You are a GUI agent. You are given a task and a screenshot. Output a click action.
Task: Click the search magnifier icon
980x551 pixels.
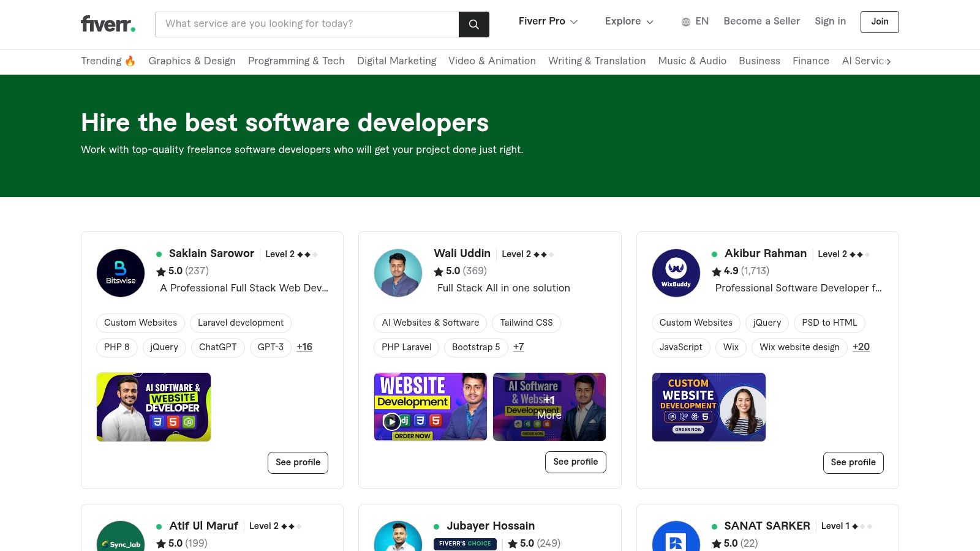[473, 24]
